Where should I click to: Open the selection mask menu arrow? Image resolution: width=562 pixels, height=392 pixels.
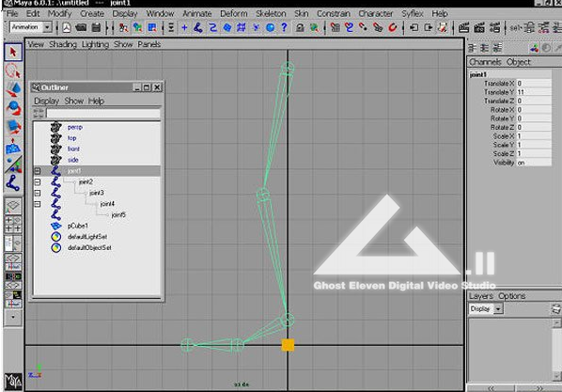(171, 27)
